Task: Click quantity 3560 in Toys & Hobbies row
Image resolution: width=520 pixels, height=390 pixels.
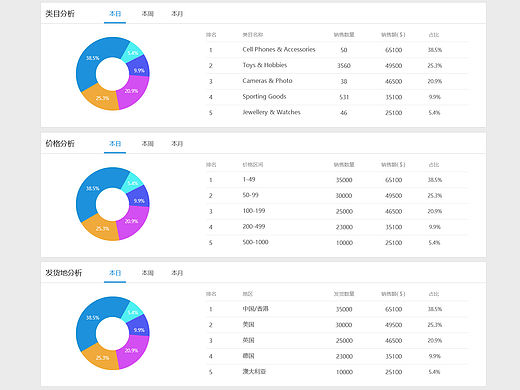Action: coord(344,66)
